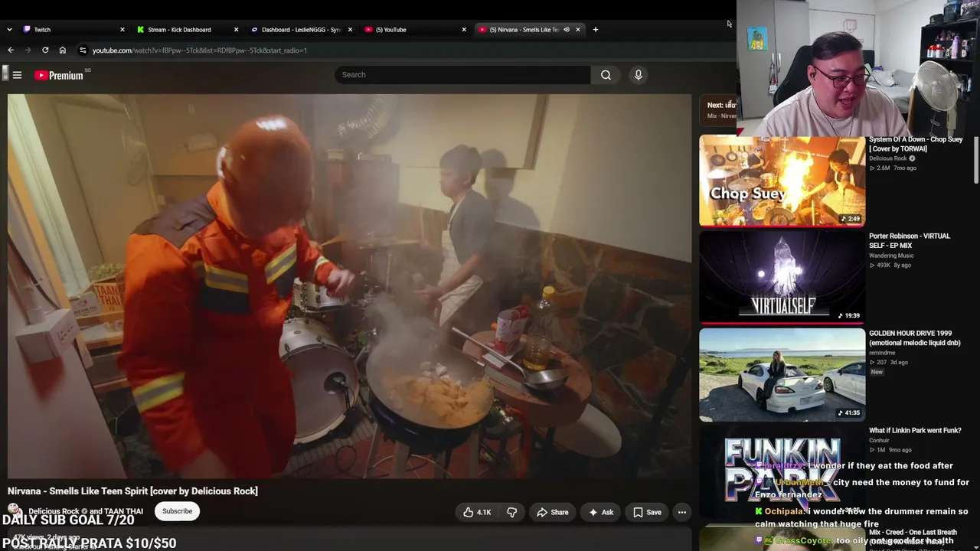Click the browser address bar URL
The width and height of the screenshot is (980, 551).
coord(200,51)
